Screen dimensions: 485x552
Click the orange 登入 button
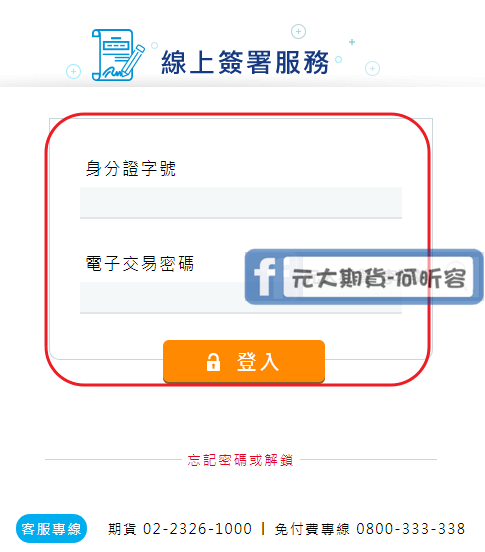pyautogui.click(x=244, y=361)
